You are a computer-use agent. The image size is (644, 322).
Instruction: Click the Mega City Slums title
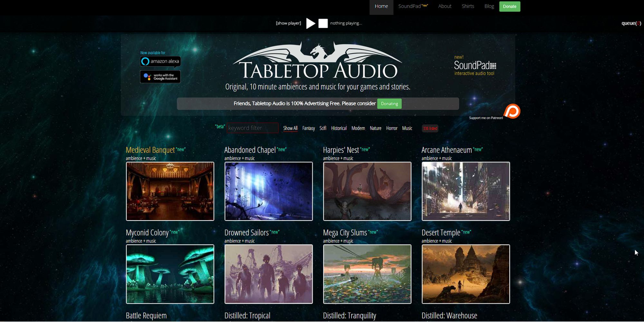tap(345, 233)
